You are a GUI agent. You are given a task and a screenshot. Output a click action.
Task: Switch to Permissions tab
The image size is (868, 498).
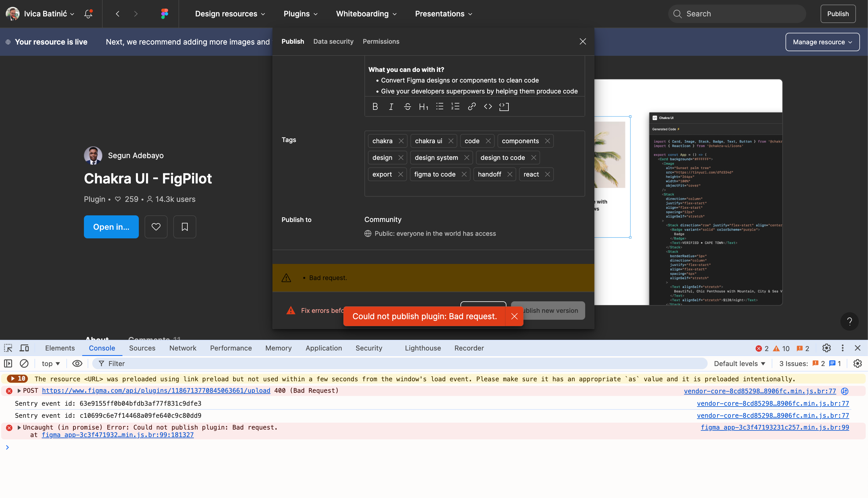pos(381,41)
